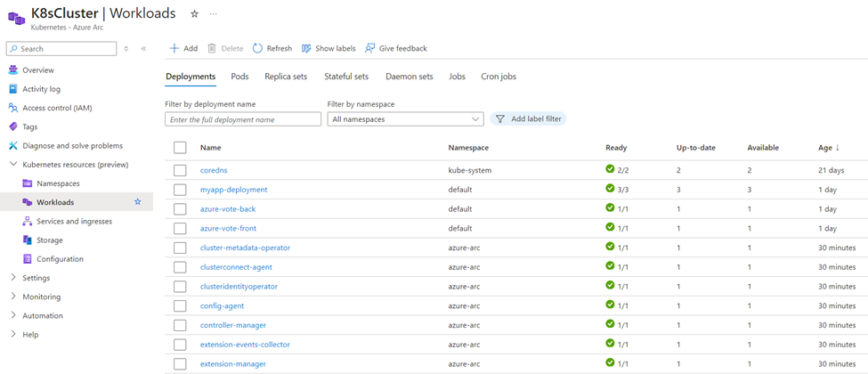This screenshot has height=374, width=868.
Task: Click the Ready column header
Action: click(616, 148)
